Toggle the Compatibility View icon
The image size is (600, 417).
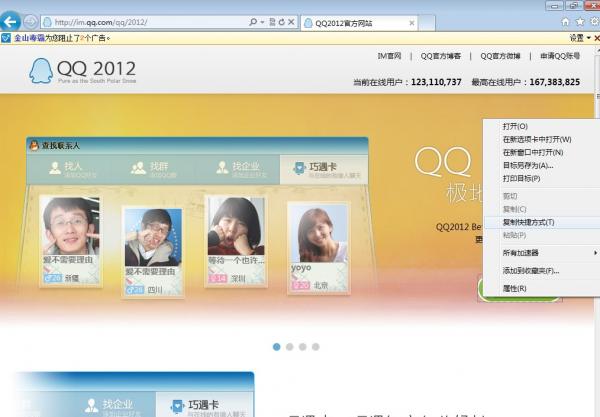coord(272,22)
